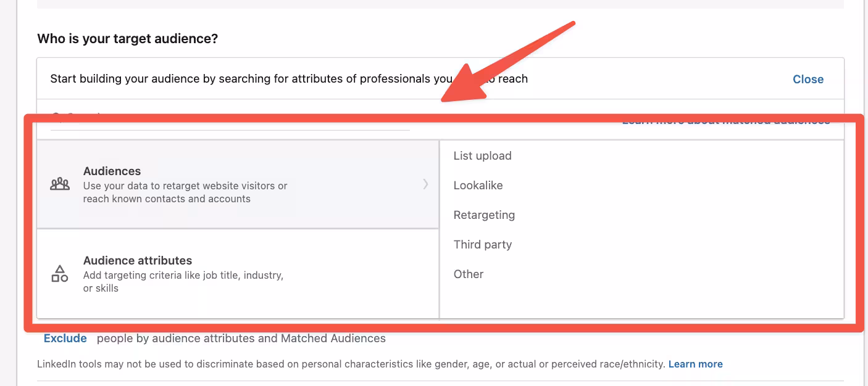Click the Audiences retarget description text
This screenshot has width=868, height=386.
(x=185, y=192)
